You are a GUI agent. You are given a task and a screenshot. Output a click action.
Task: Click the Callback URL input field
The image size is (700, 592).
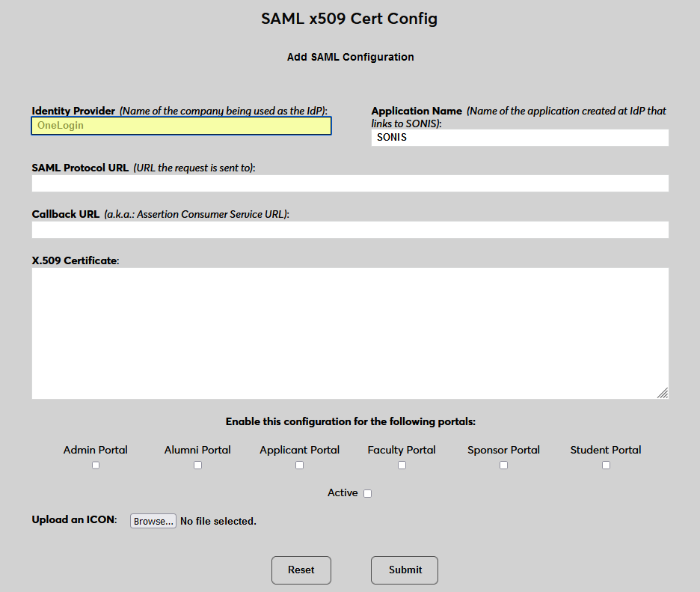click(x=349, y=230)
